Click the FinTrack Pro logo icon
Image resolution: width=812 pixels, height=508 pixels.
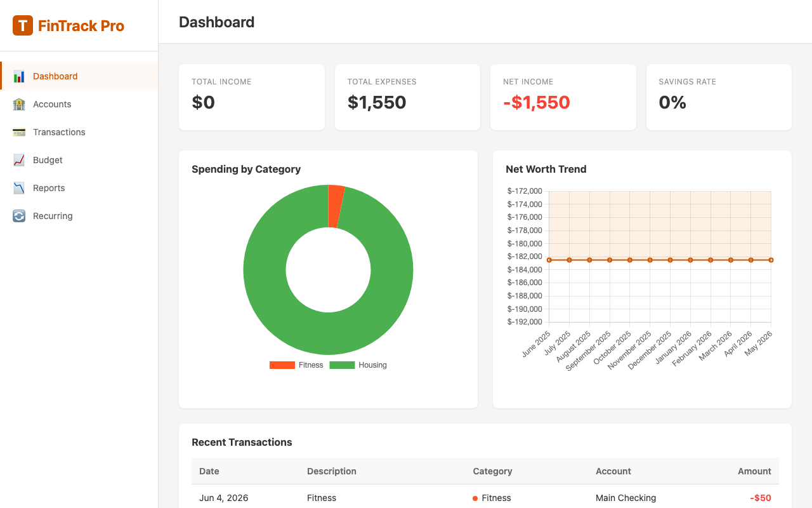[x=23, y=25]
